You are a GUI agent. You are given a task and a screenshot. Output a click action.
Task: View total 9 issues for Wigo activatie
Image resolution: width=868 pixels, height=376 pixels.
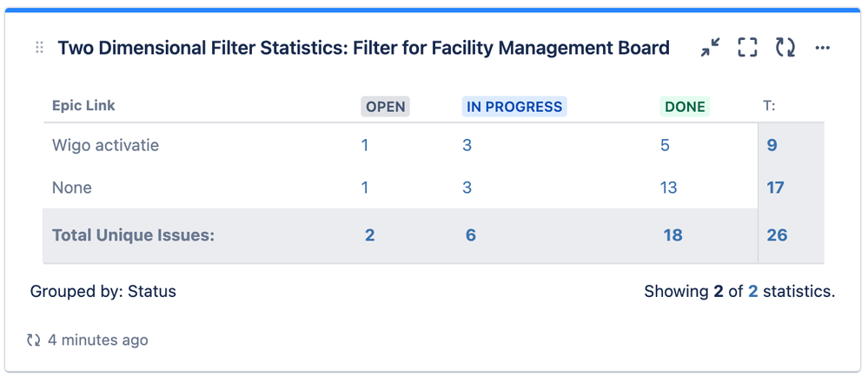click(x=772, y=145)
